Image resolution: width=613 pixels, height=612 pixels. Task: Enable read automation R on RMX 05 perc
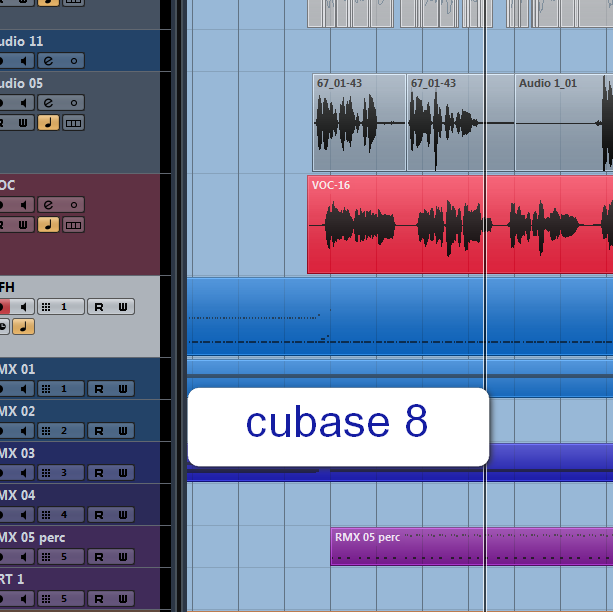tap(99, 557)
